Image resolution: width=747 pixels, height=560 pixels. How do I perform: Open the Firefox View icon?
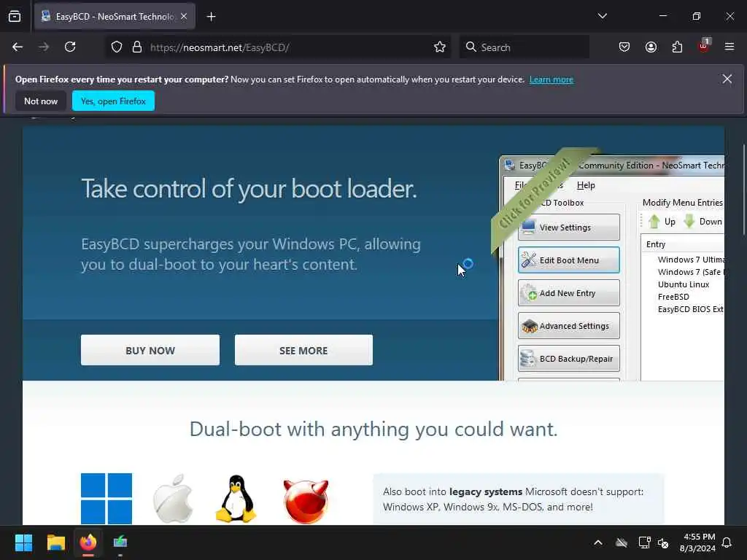[15, 16]
